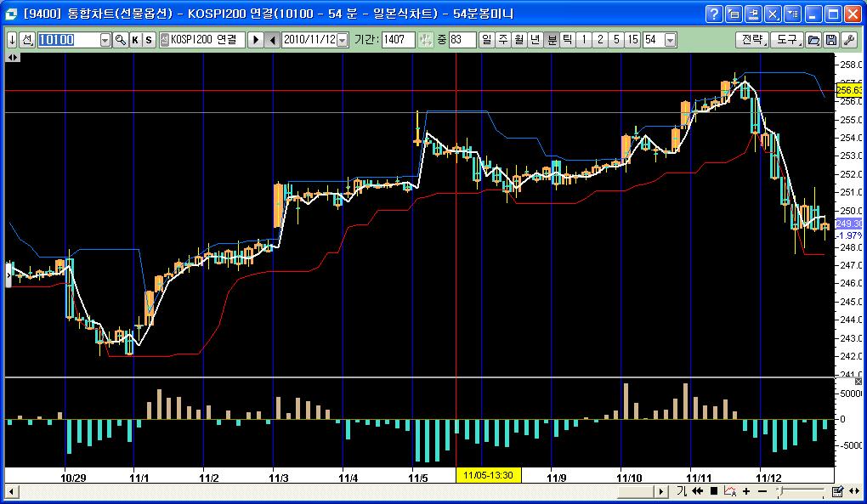Toggle the 분 (minute) period button
The image size is (867, 504).
[552, 40]
